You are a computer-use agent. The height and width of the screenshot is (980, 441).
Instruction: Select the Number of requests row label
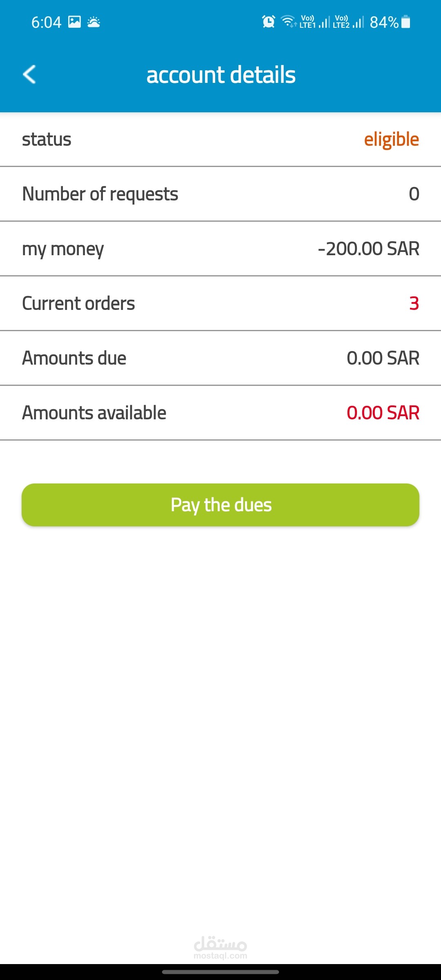(x=100, y=194)
